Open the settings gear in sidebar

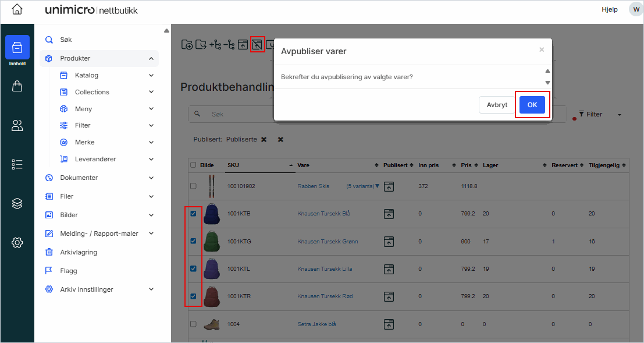(17, 242)
